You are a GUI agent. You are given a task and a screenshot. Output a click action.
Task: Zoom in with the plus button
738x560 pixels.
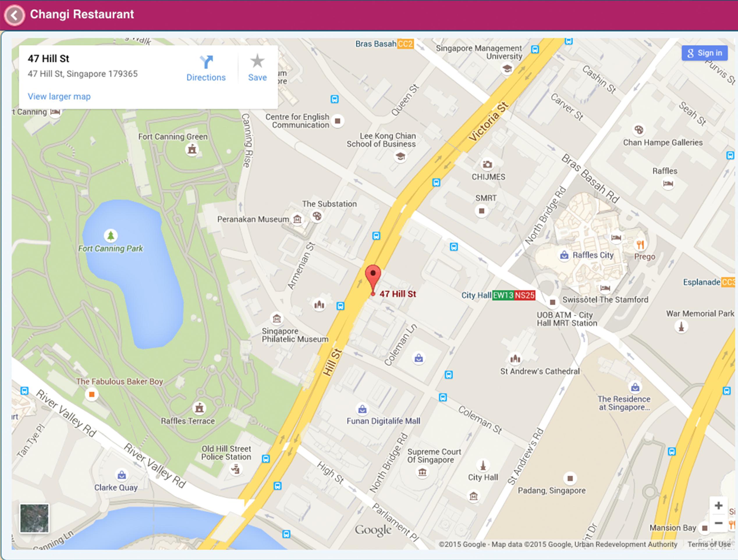coord(718,506)
